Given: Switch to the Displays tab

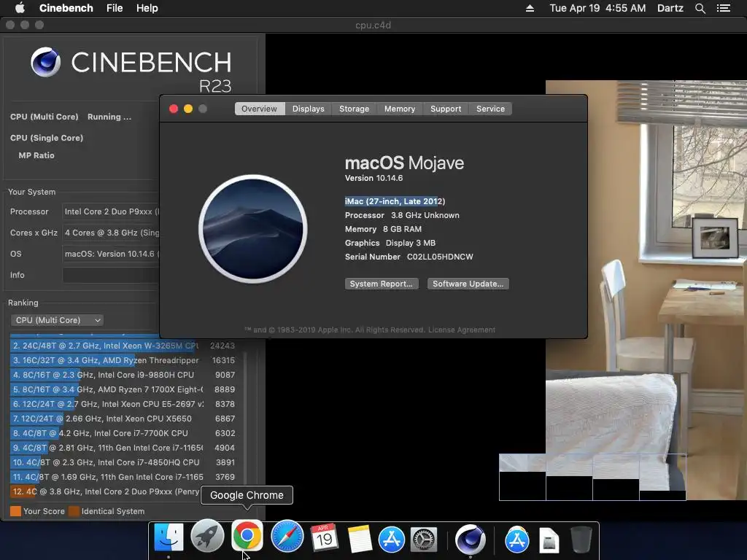Looking at the screenshot, I should coord(309,109).
